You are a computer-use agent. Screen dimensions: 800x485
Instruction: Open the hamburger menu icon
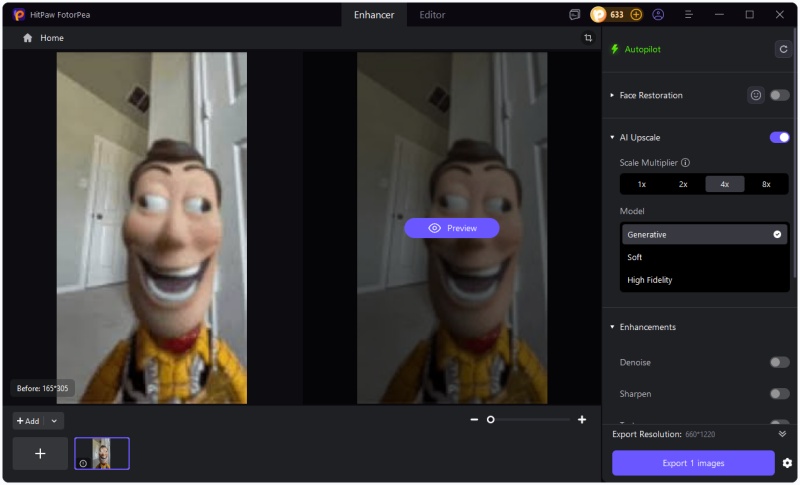[688, 15]
